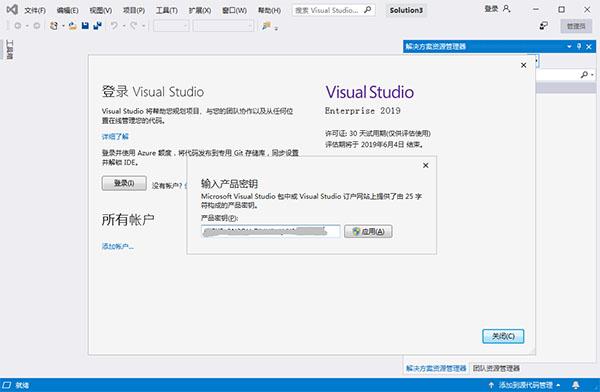Click the Live Share icon
The width and height of the screenshot is (600, 392).
(544, 26)
